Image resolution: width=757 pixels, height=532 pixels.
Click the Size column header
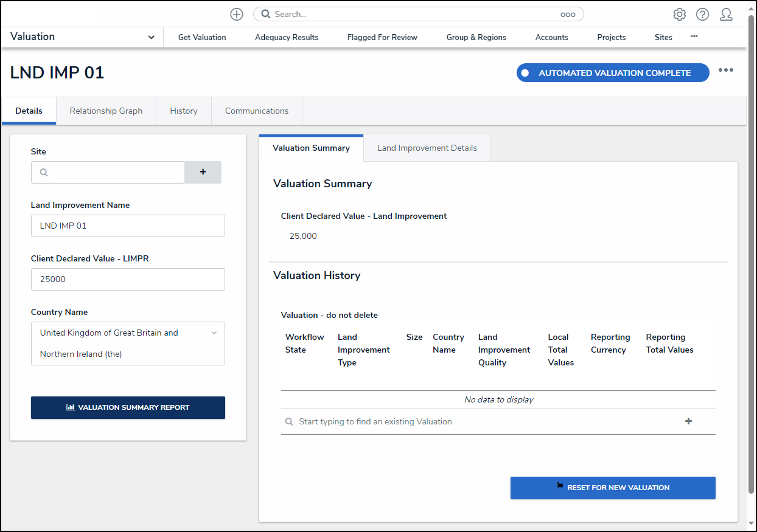click(x=414, y=337)
